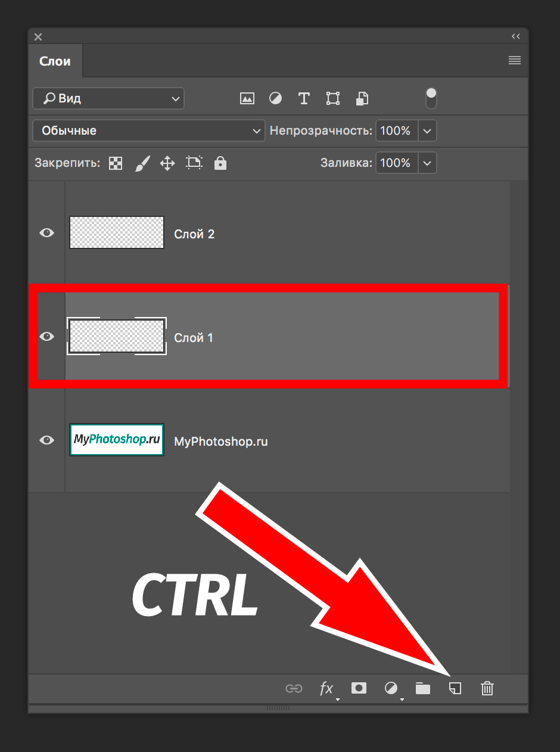
Task: Click the pixel layer filter icon
Action: coord(247,99)
